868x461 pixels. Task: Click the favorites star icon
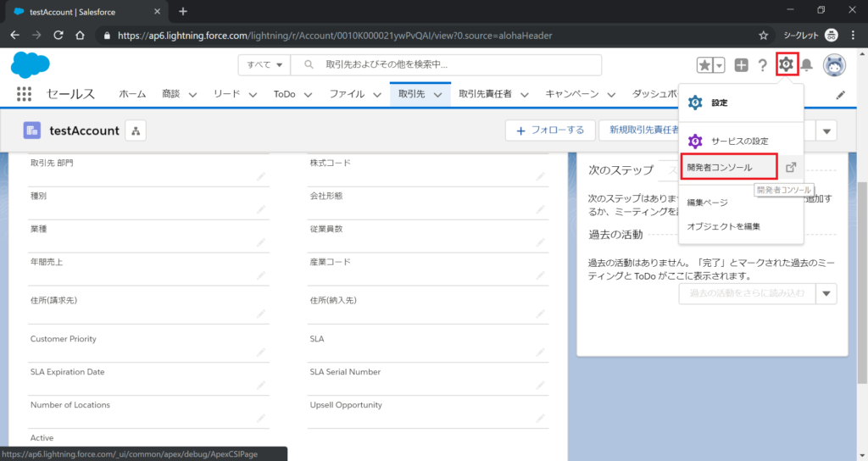point(705,65)
